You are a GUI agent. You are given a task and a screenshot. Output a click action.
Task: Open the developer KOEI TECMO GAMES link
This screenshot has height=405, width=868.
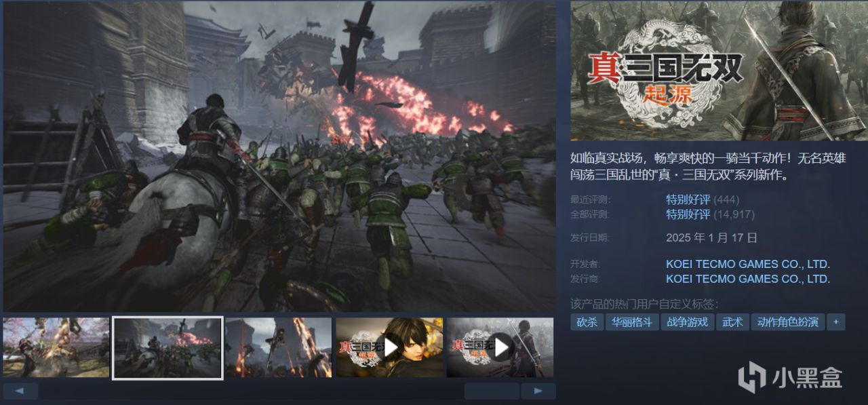click(748, 265)
